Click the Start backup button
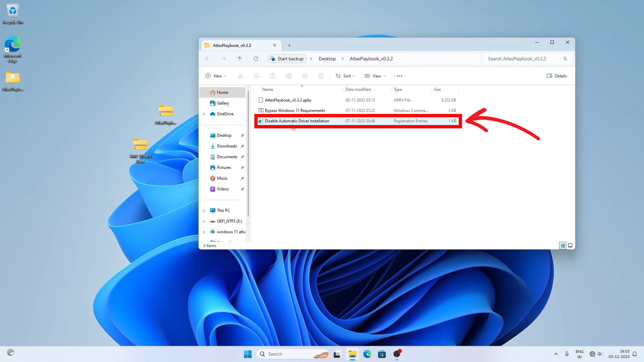Image resolution: width=644 pixels, height=362 pixels. click(287, 59)
